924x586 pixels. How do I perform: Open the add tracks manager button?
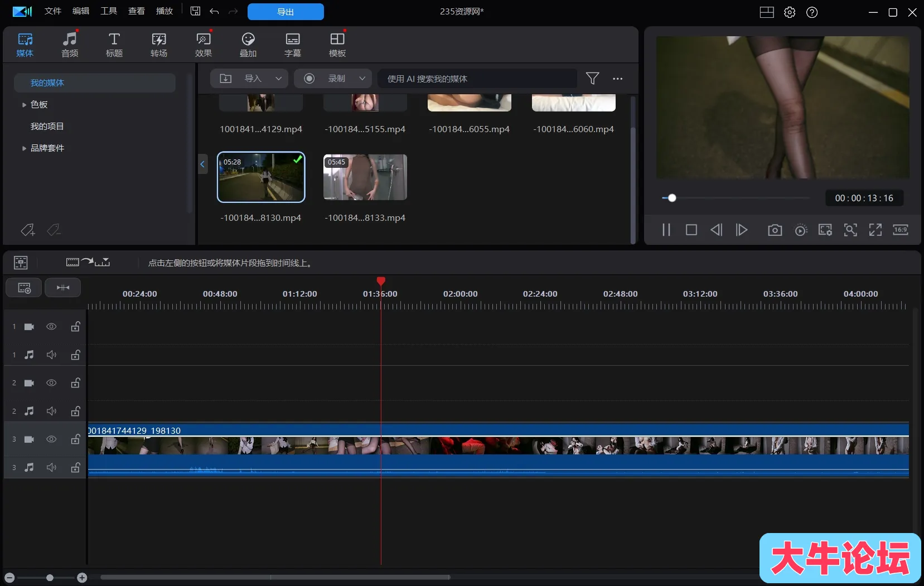(x=24, y=288)
